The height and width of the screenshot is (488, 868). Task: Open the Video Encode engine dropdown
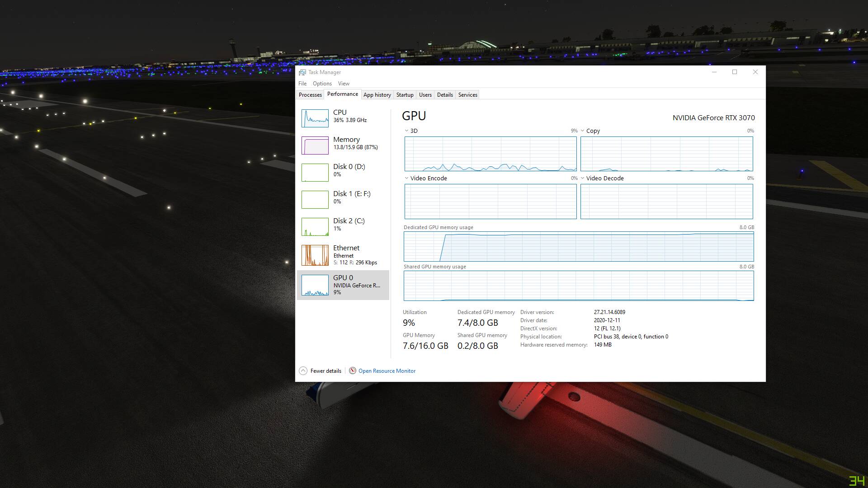(x=406, y=178)
